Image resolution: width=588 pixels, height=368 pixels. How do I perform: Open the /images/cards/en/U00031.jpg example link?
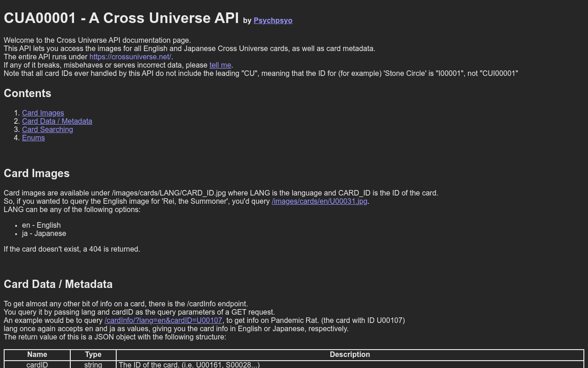click(319, 201)
